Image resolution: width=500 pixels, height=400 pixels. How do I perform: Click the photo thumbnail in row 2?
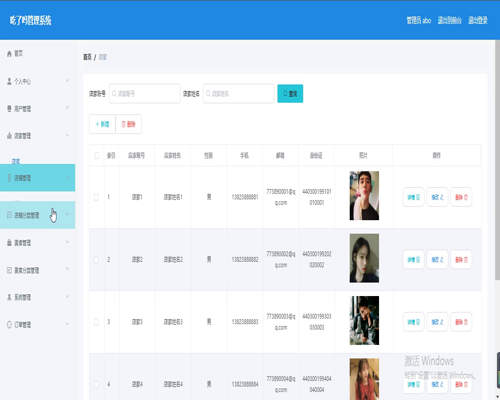[364, 258]
